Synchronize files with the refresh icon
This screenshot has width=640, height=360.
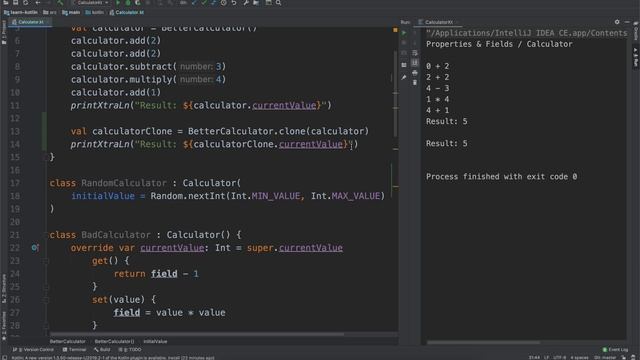[x=25, y=3]
